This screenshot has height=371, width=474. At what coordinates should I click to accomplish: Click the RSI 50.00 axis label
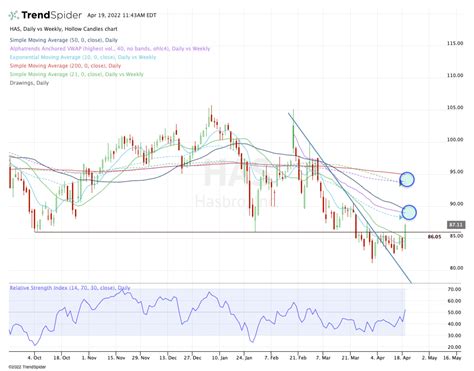tap(454, 313)
